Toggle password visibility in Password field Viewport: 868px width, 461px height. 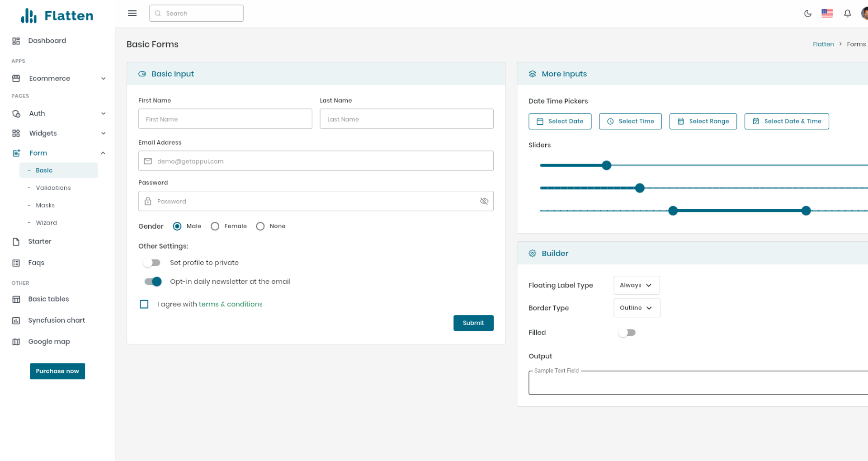pyautogui.click(x=484, y=201)
